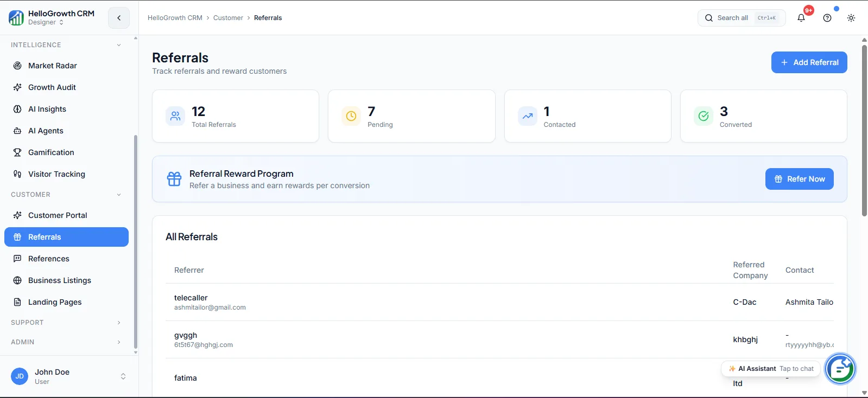
Task: Click the search magnifier icon
Action: point(709,18)
